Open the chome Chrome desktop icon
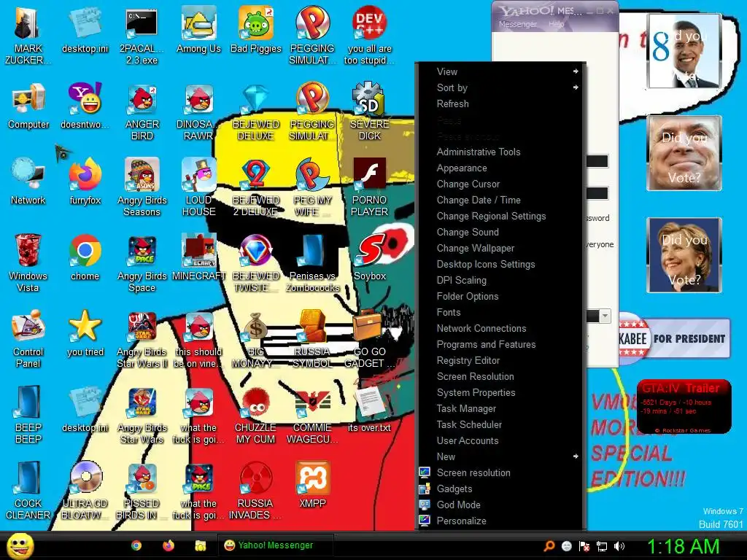The width and height of the screenshot is (747, 560). point(85,257)
